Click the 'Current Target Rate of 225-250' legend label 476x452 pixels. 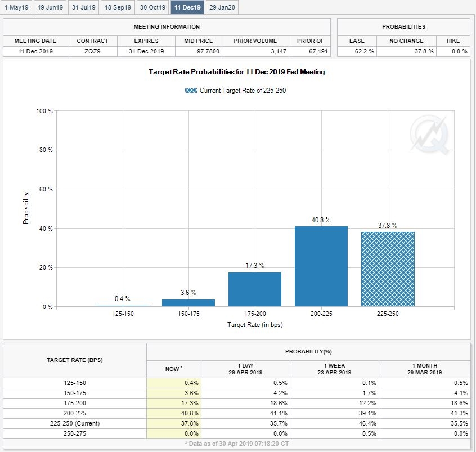pos(243,91)
